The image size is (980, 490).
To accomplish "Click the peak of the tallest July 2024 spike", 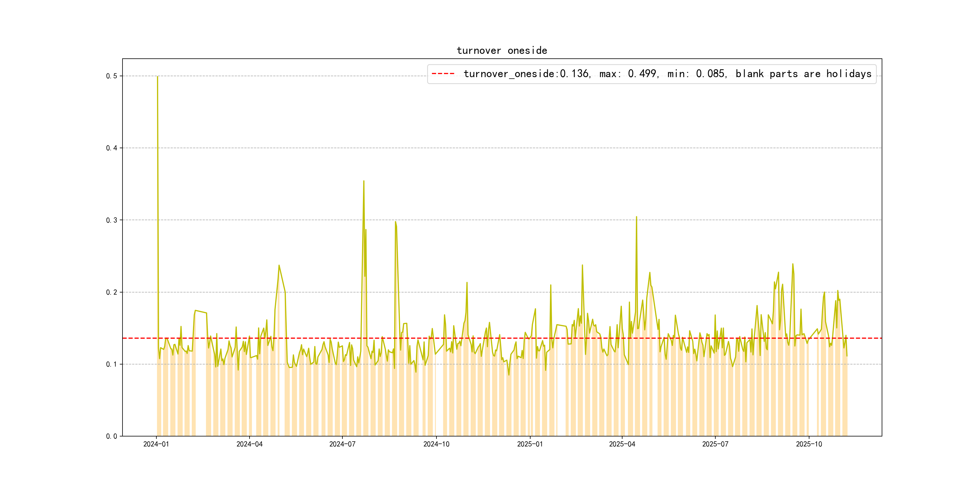I will 364,181.
